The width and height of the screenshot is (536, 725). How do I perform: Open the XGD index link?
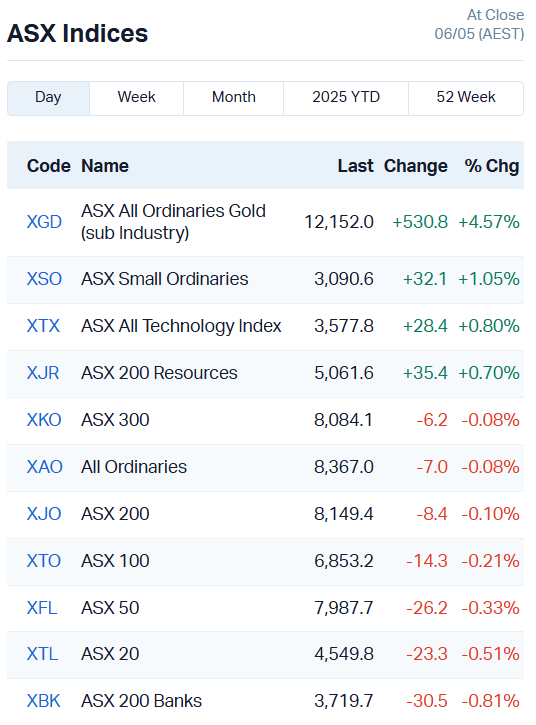coord(44,222)
